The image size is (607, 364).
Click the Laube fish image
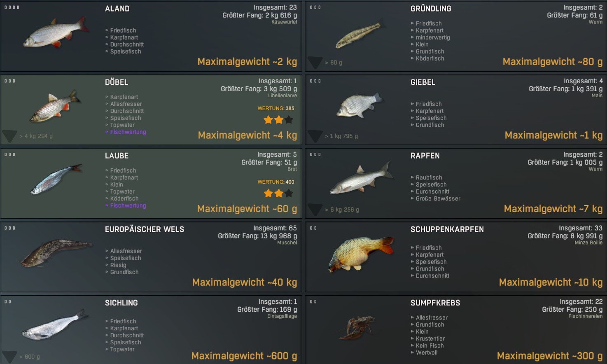[56, 179]
